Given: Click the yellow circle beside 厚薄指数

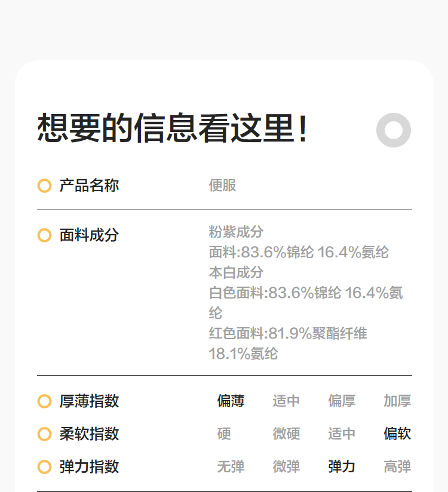Looking at the screenshot, I should (x=44, y=401).
